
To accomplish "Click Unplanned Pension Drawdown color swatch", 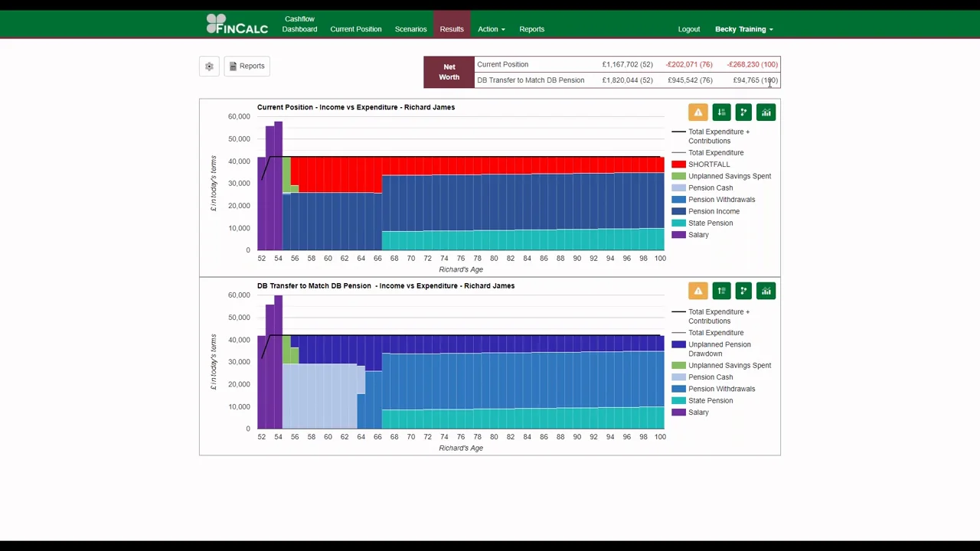I will [x=678, y=345].
